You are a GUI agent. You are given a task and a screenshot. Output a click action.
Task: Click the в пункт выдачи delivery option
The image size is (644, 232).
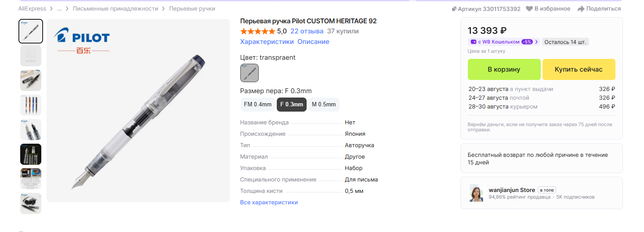click(532, 89)
